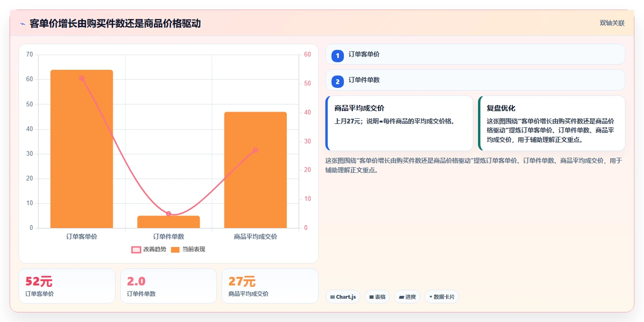Click the x-axis label 订单件单数
The height and width of the screenshot is (322, 644).
point(168,237)
